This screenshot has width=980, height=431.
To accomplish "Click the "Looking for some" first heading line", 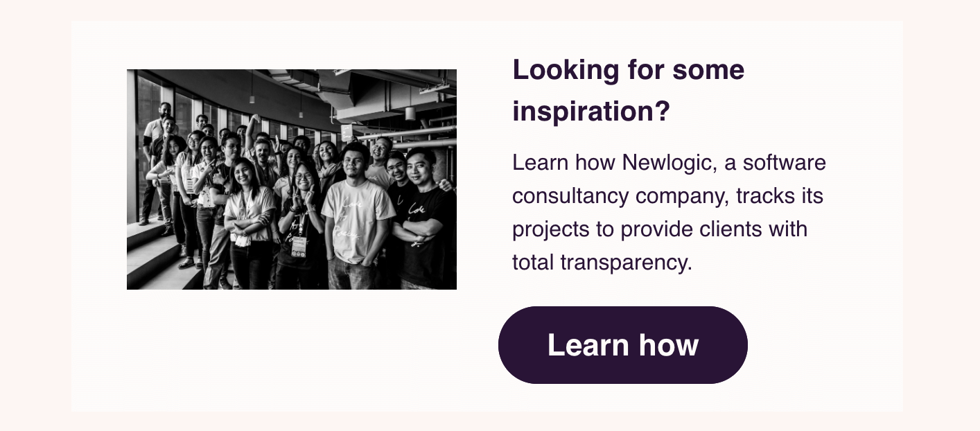I will click(628, 71).
